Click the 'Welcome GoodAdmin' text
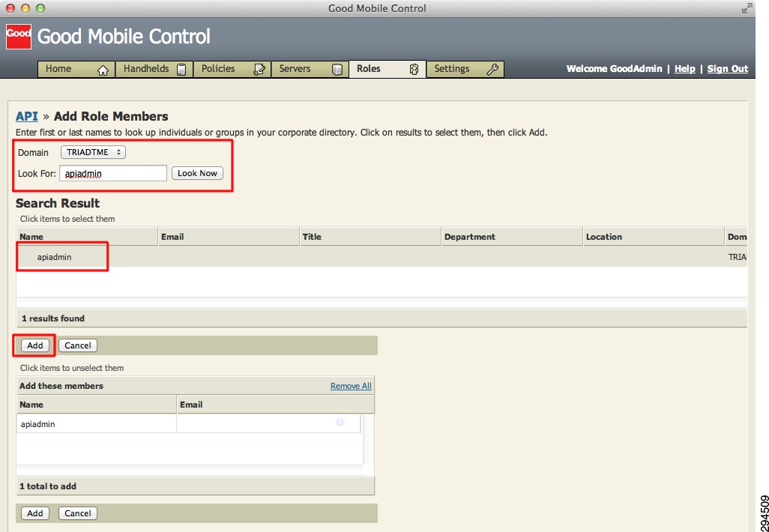This screenshot has width=769, height=532. coord(614,69)
